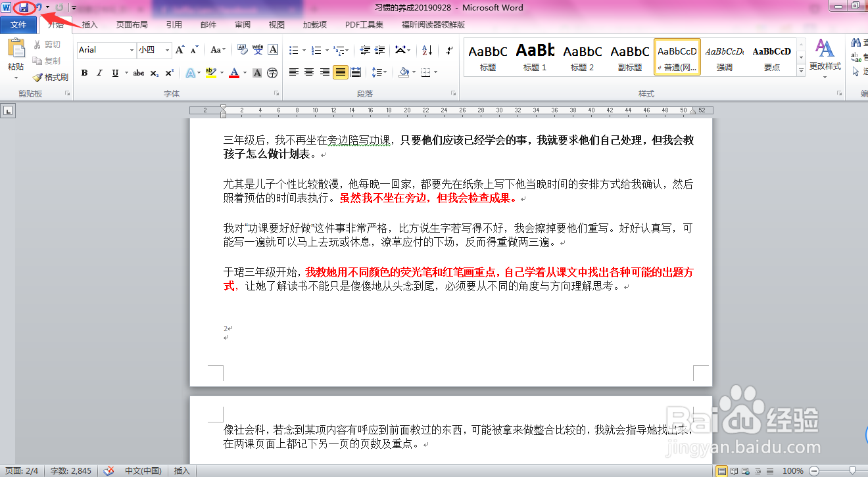Open the 文件 menu
This screenshot has height=477, width=868.
19,24
